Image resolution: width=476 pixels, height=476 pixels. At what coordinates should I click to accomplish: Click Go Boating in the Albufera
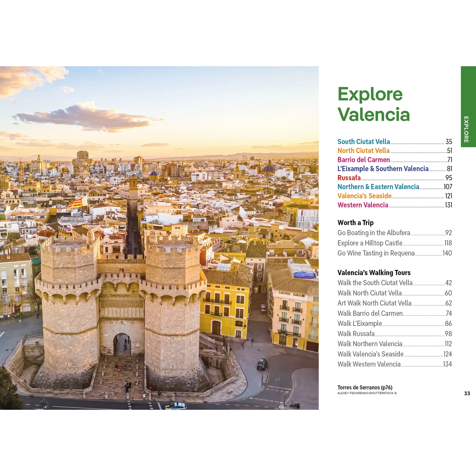click(373, 233)
